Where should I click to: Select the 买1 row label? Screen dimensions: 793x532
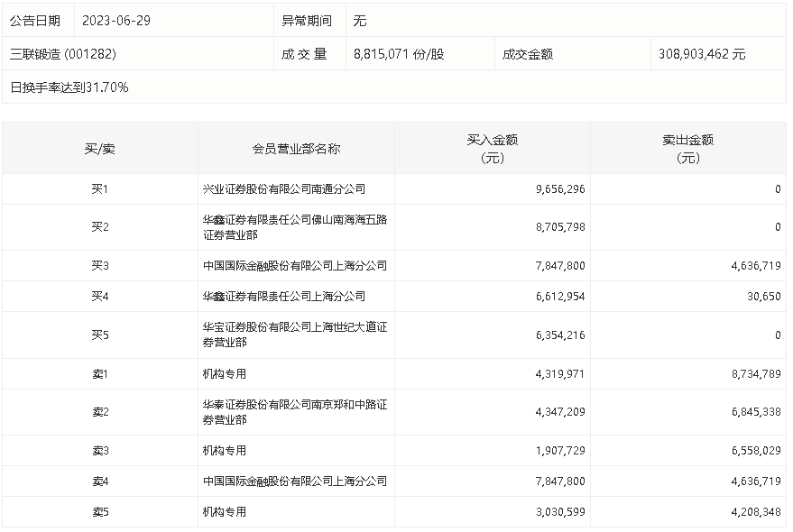(99, 189)
